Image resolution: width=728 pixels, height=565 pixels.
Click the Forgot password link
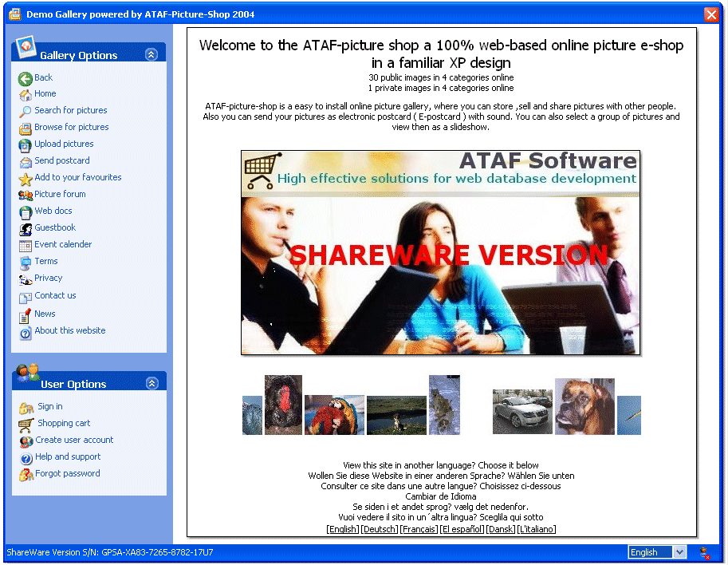(68, 473)
